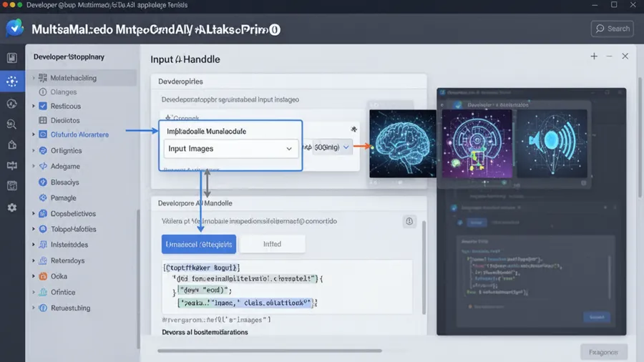Open the circular refresh icon in left rail
The image size is (644, 362).
[12, 104]
